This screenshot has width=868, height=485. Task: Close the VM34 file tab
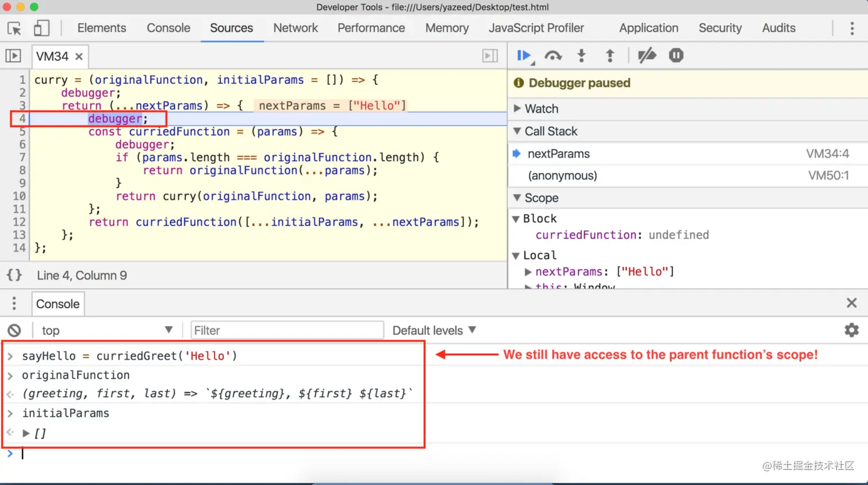79,56
